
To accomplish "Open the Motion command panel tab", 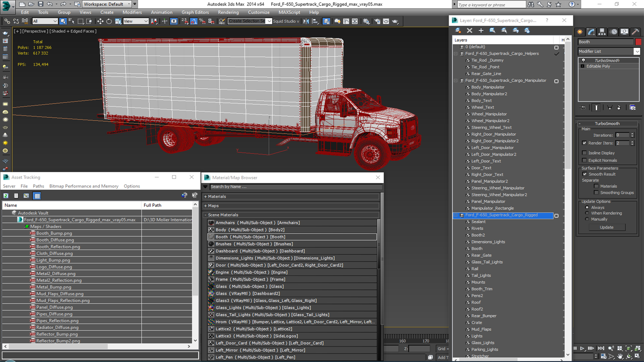I will pos(613,32).
